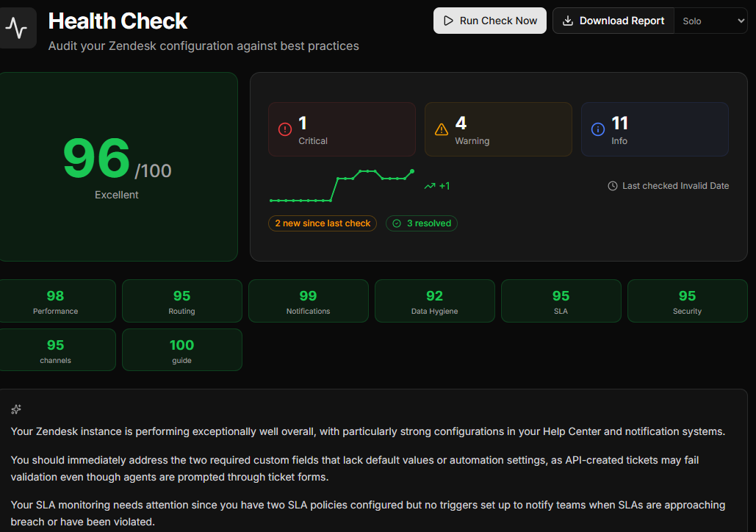
Task: Expand the Performance score card
Action: pos(55,301)
